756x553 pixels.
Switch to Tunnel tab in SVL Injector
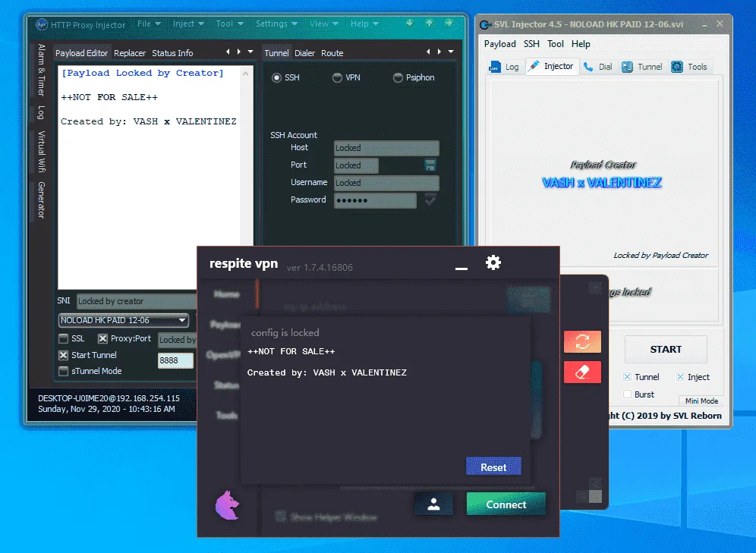[641, 67]
